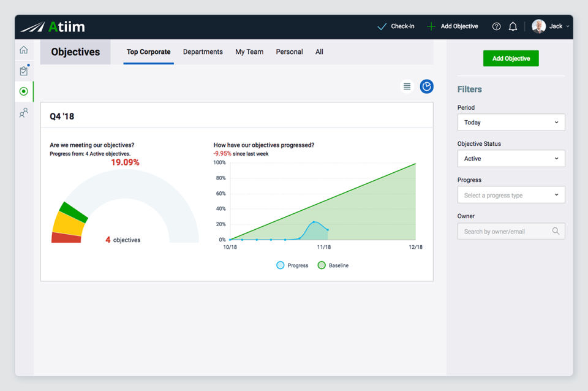
Task: Click the Check-in checkmark icon
Action: pyautogui.click(x=382, y=26)
